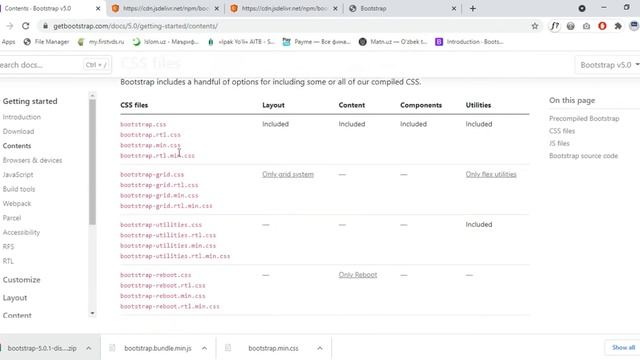
Task: Open RFS in sidebar
Action: coord(8,247)
